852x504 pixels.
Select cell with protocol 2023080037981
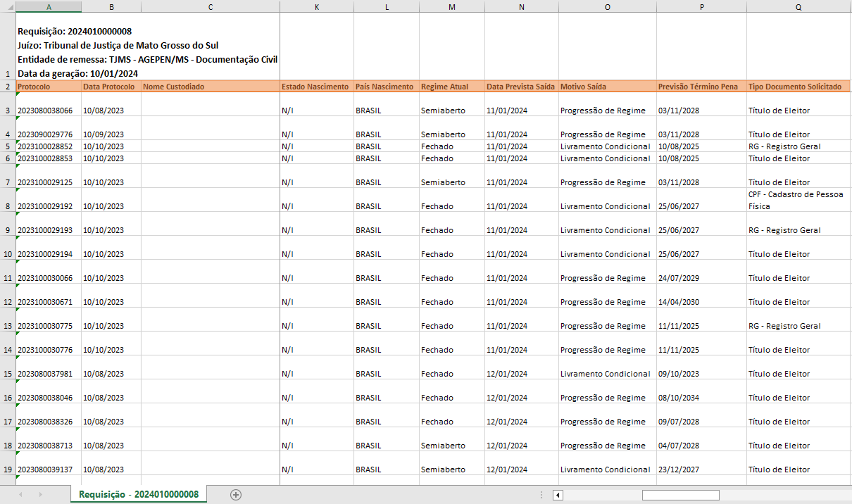pos(49,367)
